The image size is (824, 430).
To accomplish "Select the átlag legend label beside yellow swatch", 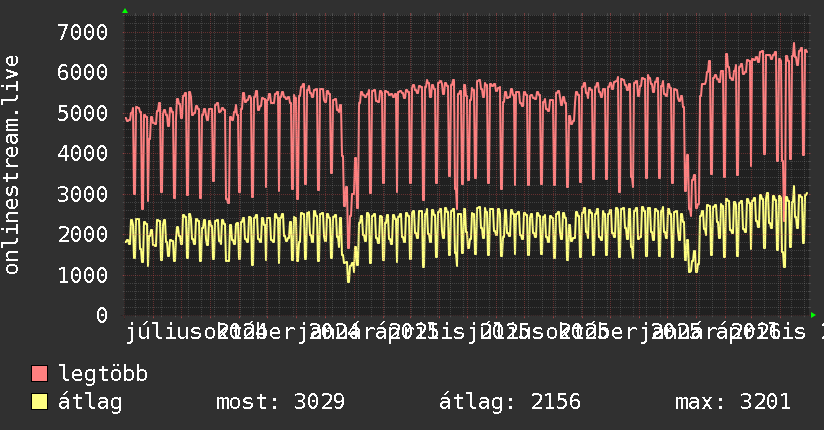I will click(x=90, y=402).
